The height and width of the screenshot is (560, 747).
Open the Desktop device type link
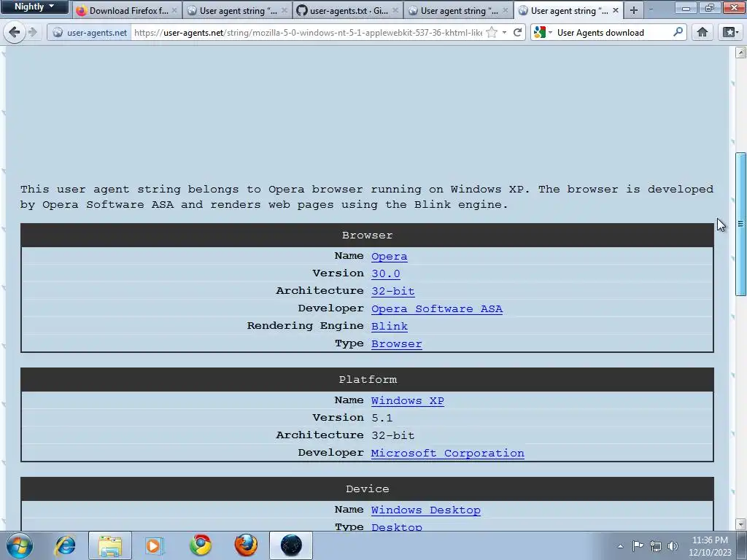[396, 526]
